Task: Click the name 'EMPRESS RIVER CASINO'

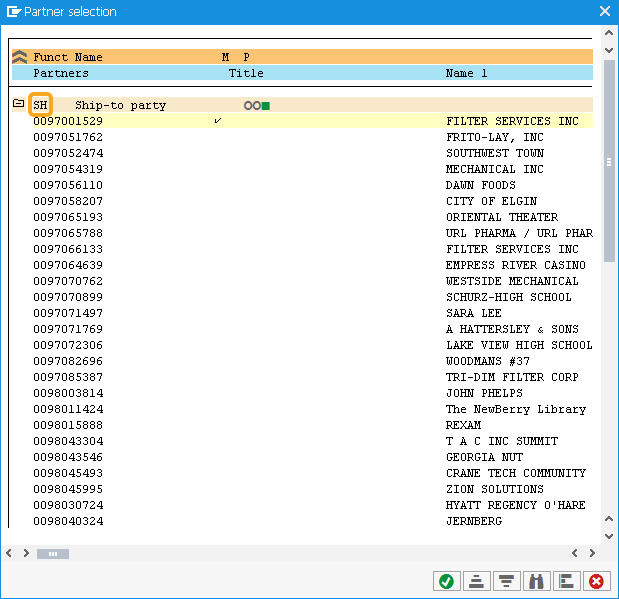Action: pos(516,265)
